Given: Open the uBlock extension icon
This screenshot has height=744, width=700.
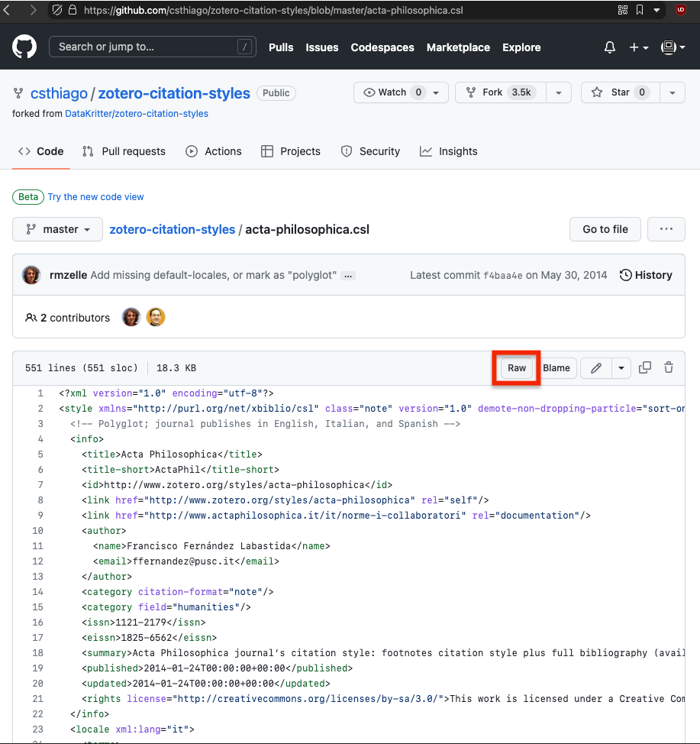Looking at the screenshot, I should 681,10.
